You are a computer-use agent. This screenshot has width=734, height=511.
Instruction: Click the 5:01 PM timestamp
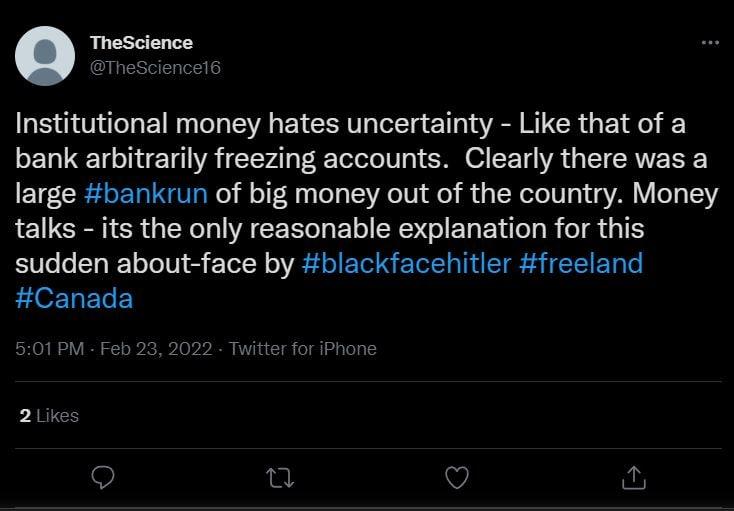(x=48, y=349)
